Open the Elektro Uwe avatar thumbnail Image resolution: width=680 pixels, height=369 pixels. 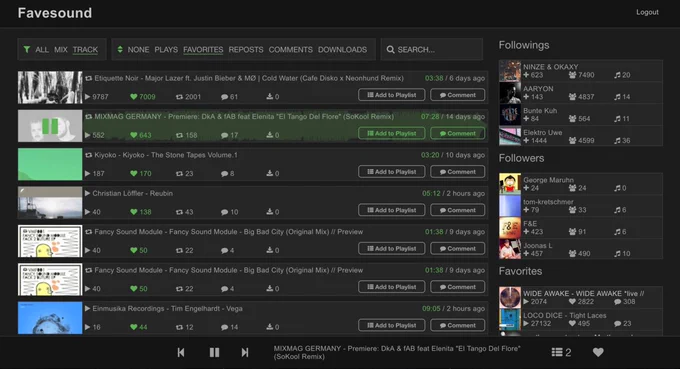pyautogui.click(x=510, y=136)
